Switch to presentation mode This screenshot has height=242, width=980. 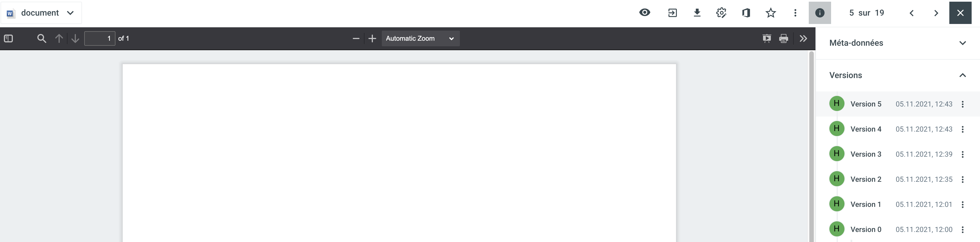(767, 38)
